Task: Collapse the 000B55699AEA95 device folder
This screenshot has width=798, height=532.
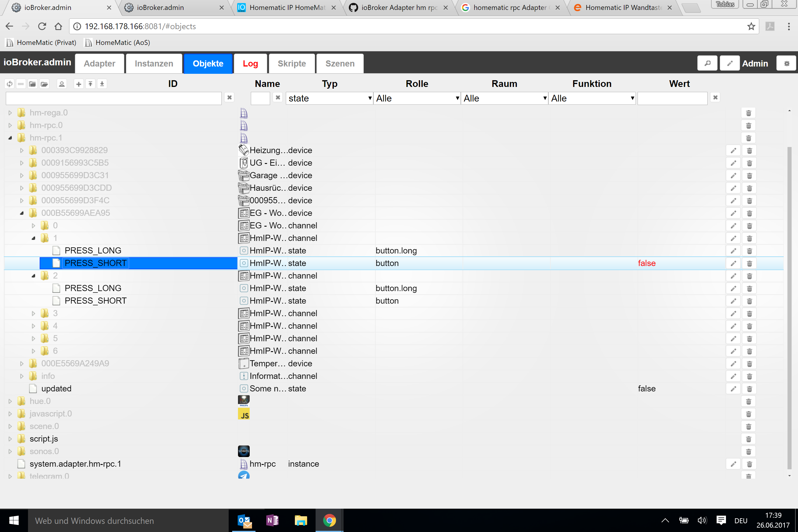Action: 22,213
